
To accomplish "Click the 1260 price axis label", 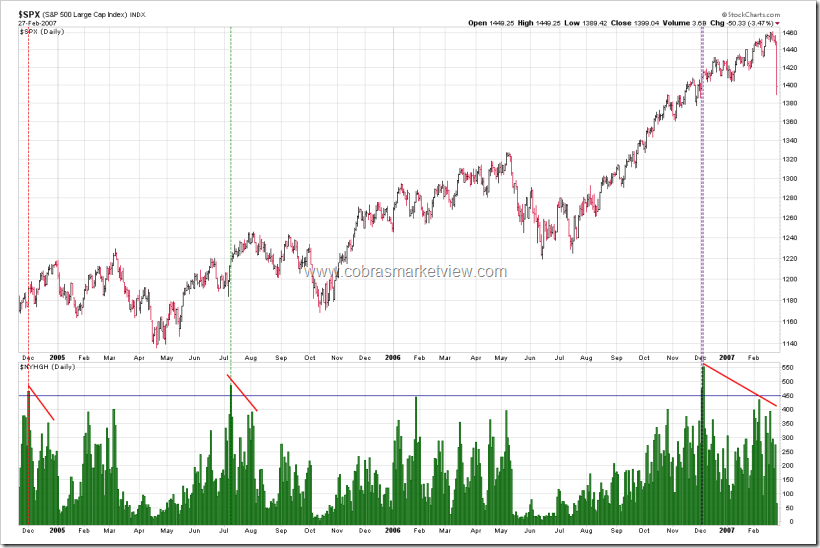I will click(790, 218).
